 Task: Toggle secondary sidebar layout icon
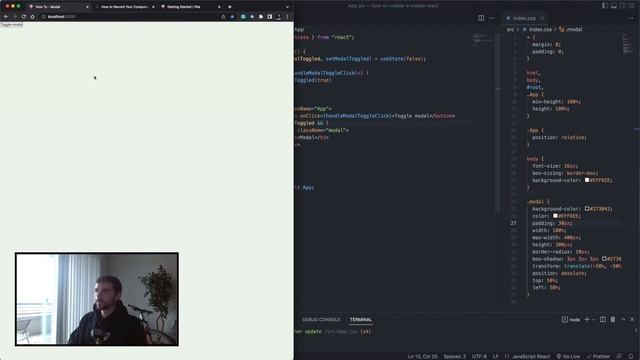(x=623, y=6)
